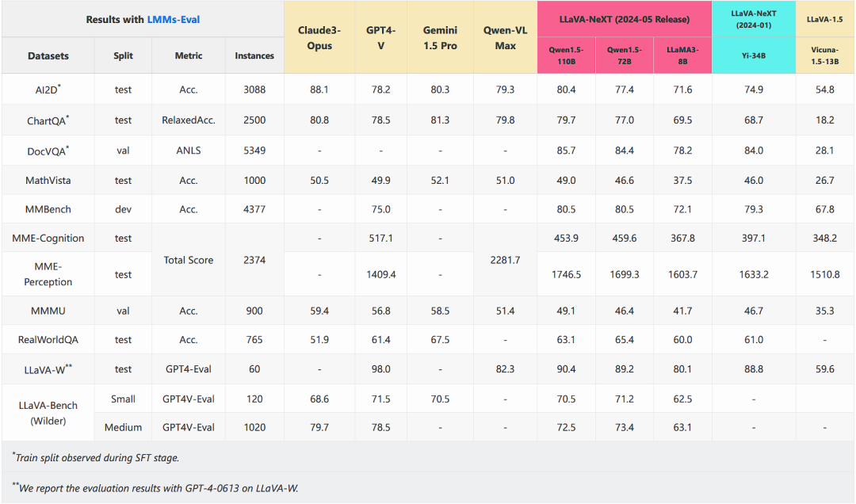Select the ChartQA dataset row label
Image resolution: width=856 pixels, height=504 pixels.
(48, 120)
